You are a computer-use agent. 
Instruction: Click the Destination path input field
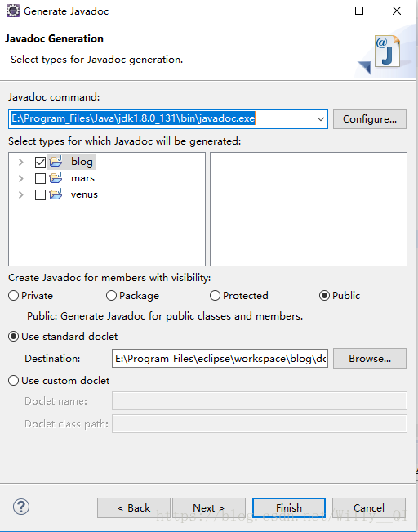coord(220,358)
